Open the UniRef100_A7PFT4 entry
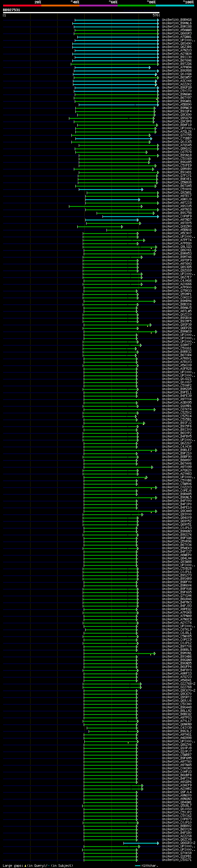 pos(177,240)
